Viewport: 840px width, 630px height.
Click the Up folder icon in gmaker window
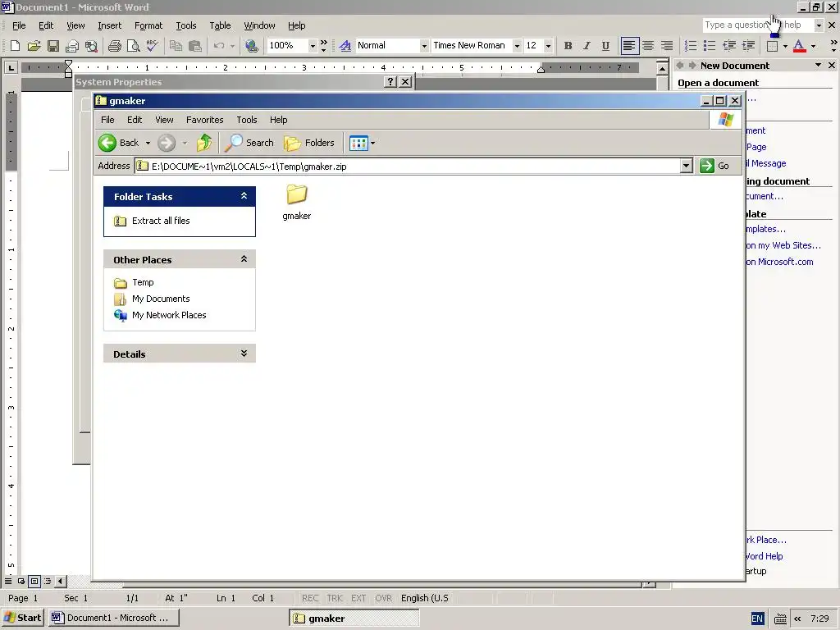(x=204, y=143)
